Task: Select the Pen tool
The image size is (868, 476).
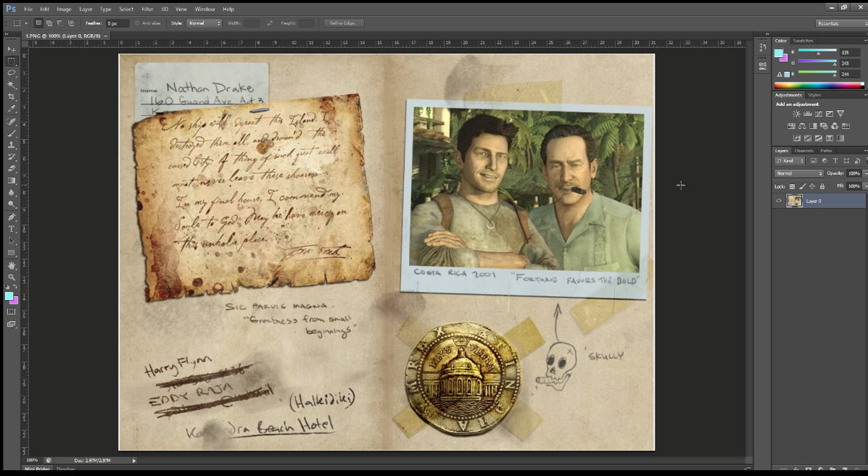Action: [11, 217]
